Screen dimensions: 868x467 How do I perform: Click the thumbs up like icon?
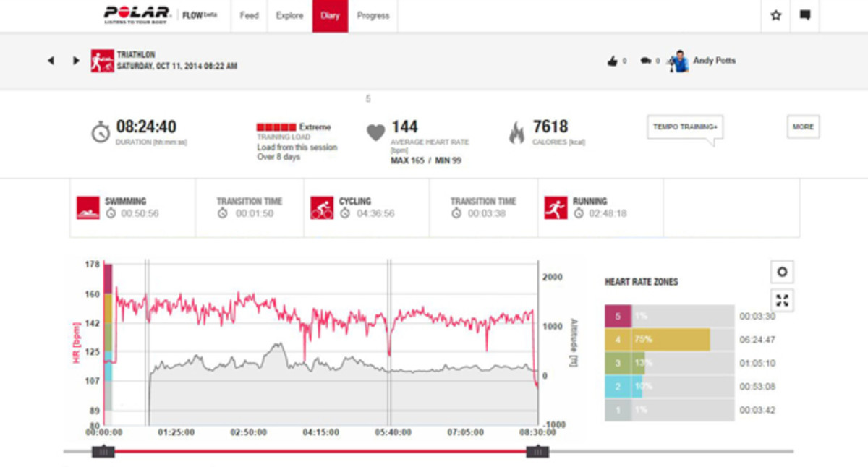pyautogui.click(x=613, y=61)
